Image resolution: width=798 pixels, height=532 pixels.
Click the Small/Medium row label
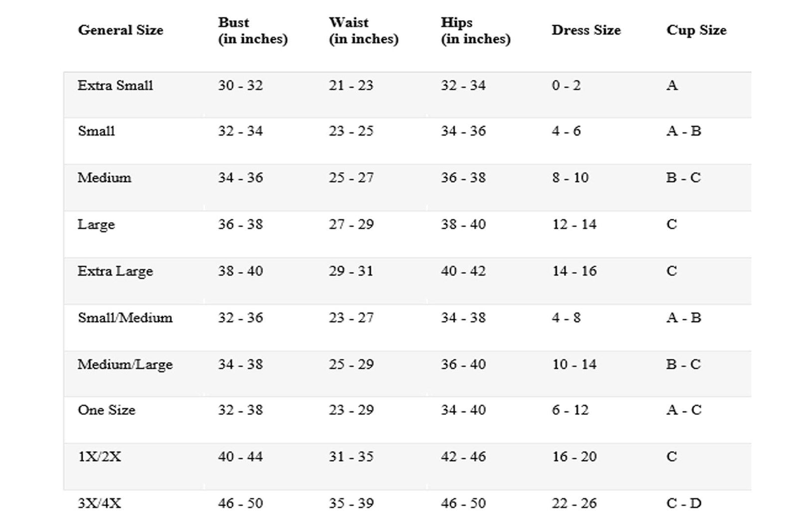coord(125,318)
